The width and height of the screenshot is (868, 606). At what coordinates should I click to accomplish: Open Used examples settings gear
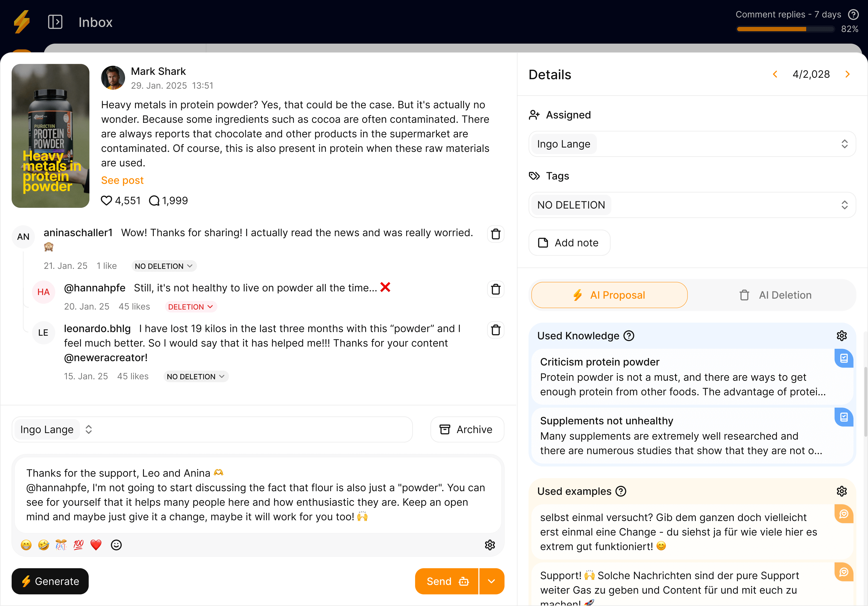pos(842,491)
